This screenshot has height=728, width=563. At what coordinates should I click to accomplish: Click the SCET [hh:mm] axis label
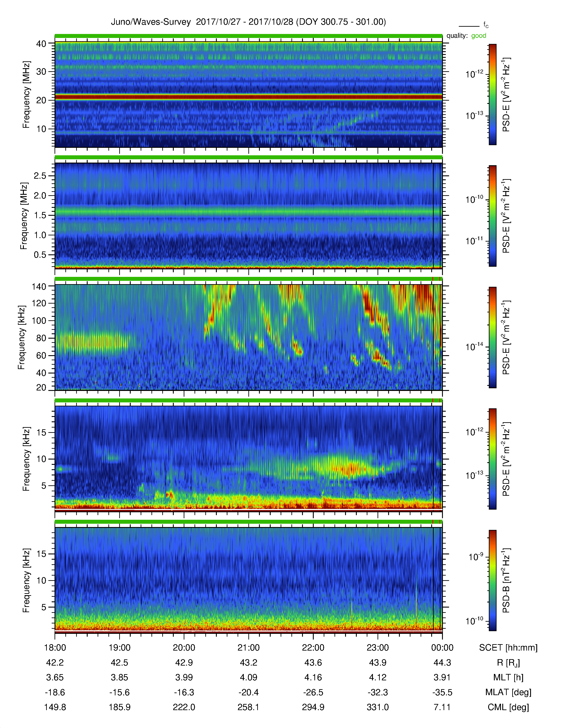[x=508, y=648]
